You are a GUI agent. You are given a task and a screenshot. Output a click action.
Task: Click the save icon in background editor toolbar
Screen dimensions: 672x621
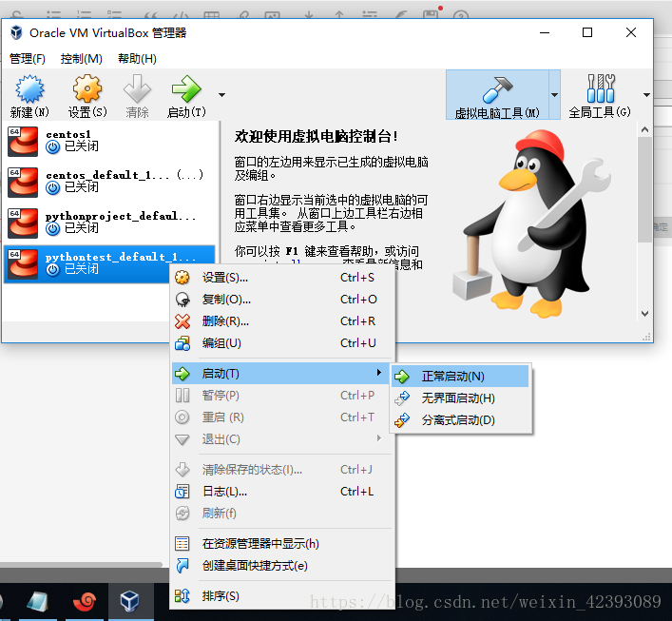click(x=431, y=14)
